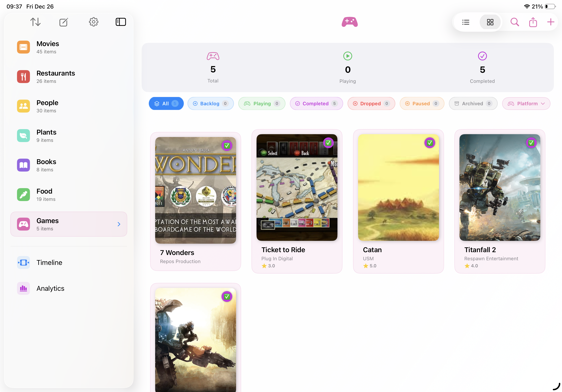Select the Completed filter
Screen dimensions: 562x392
coord(316,103)
